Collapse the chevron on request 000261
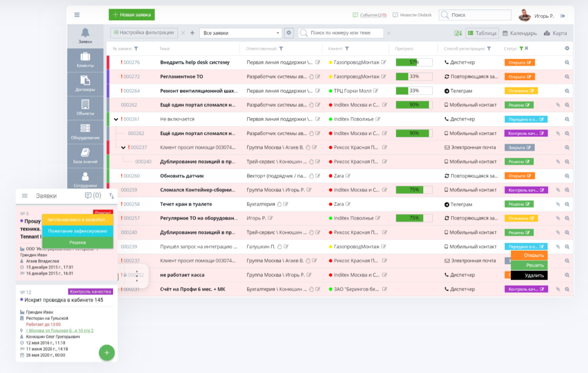 coord(116,119)
